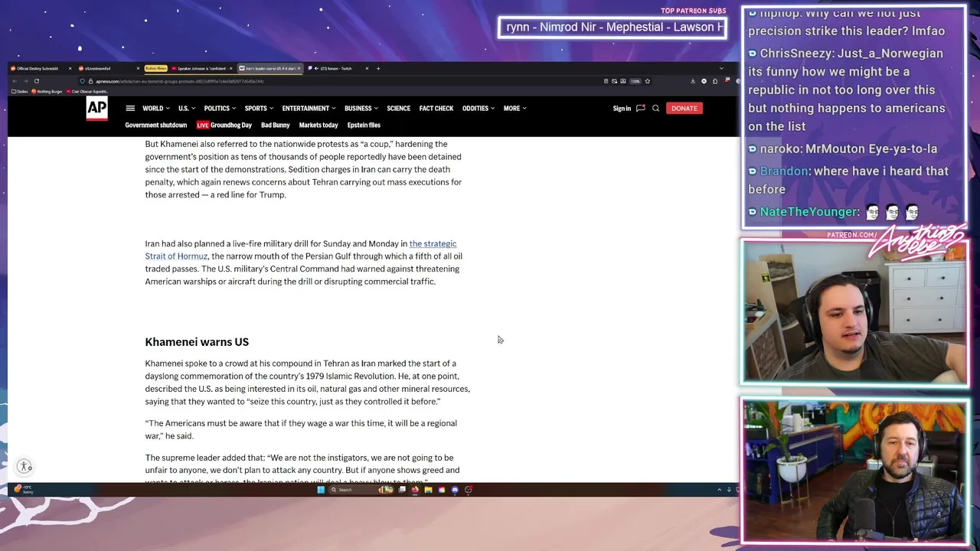Click the browser forward arrow
This screenshot has width=980, height=551.
pyautogui.click(x=25, y=81)
